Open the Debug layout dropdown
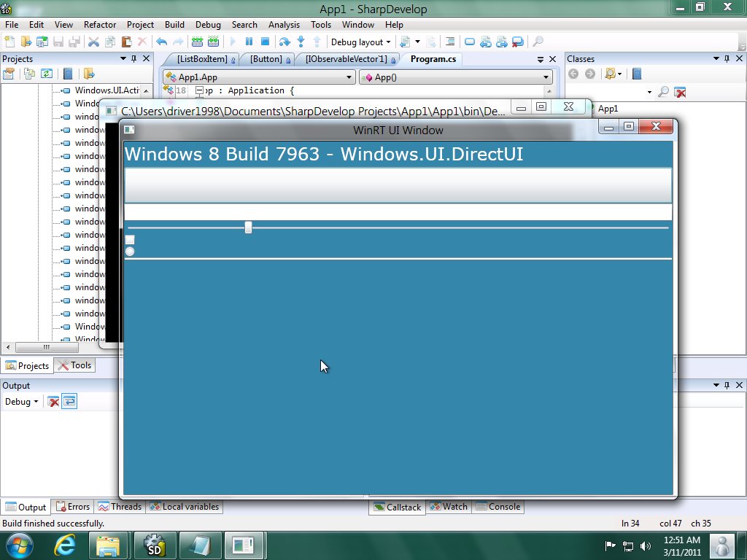The height and width of the screenshot is (560, 747). 360,42
